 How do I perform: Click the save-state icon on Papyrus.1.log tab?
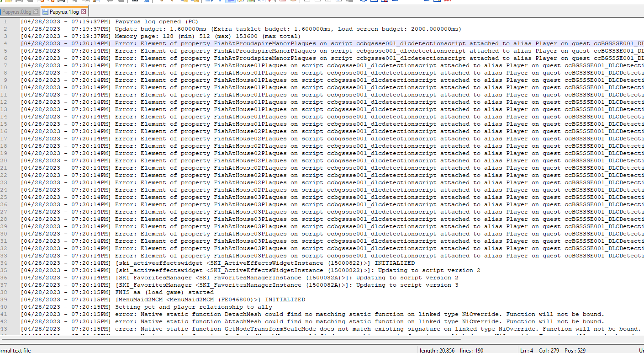(45, 11)
